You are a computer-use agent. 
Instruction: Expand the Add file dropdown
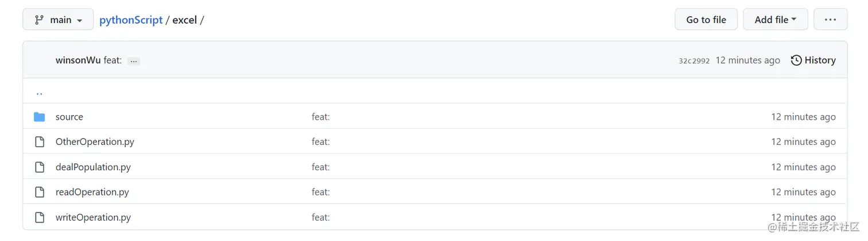pyautogui.click(x=776, y=20)
